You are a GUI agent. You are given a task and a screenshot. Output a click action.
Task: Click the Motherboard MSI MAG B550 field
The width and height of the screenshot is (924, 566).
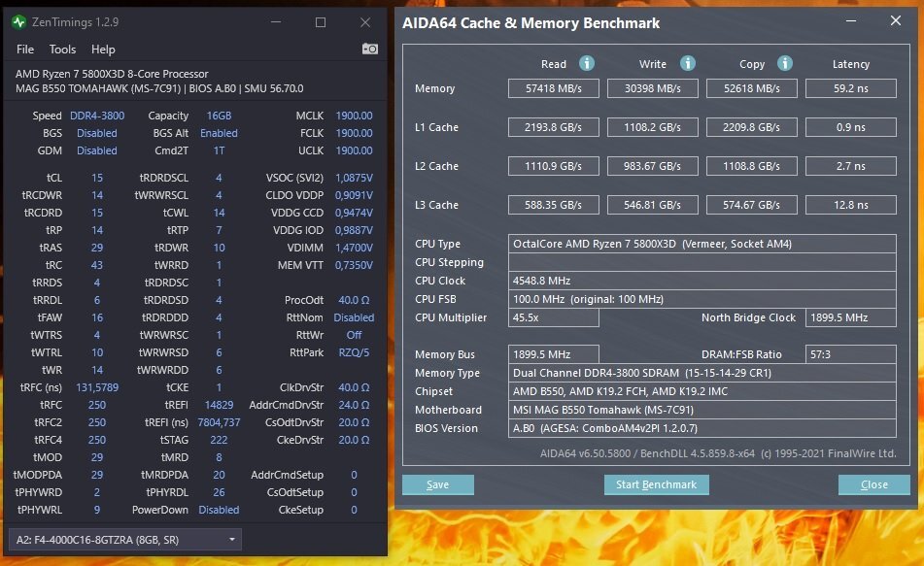pyautogui.click(x=702, y=410)
